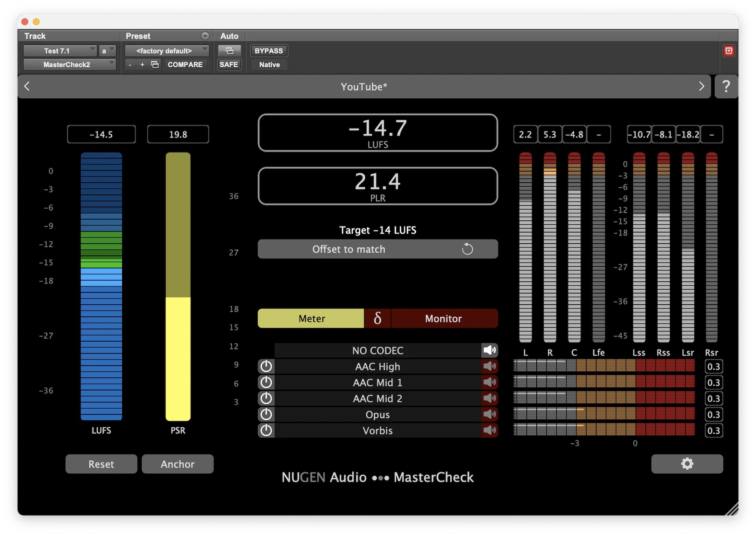The image size is (756, 536).
Task: Click speaker icon on Vorbis row
Action: click(489, 430)
